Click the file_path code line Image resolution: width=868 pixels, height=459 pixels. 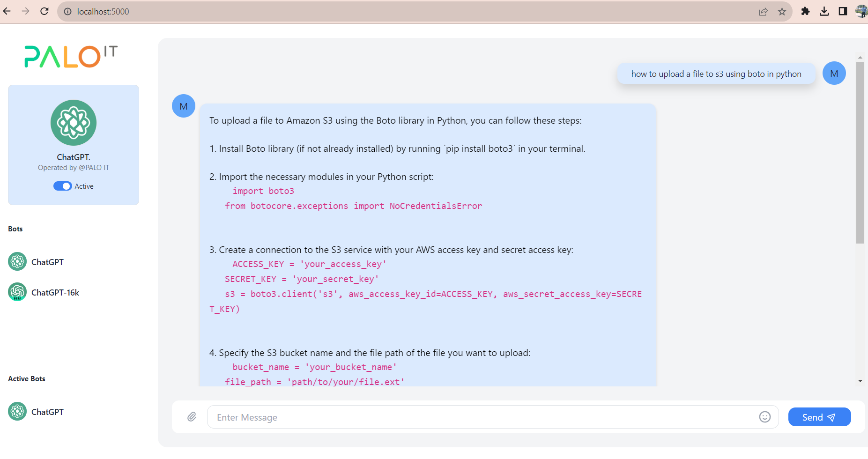[x=314, y=382]
